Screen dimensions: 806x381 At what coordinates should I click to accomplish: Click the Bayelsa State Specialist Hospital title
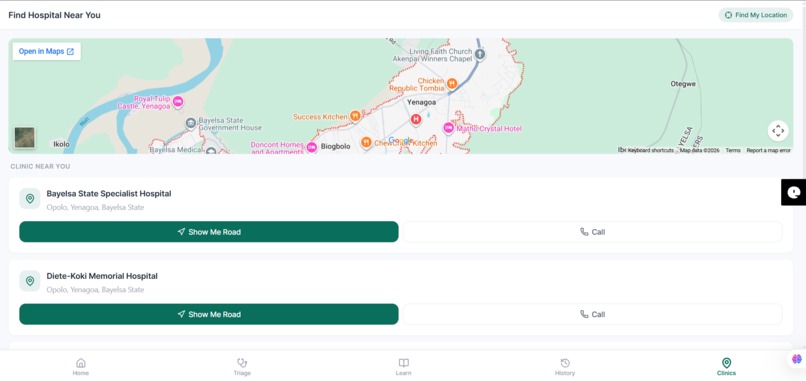tap(109, 194)
